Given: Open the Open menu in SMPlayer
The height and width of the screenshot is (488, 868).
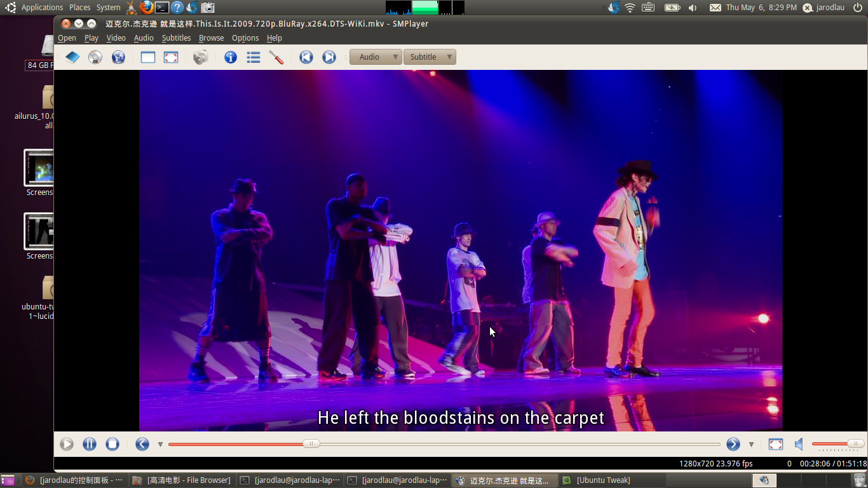Looking at the screenshot, I should click(67, 38).
